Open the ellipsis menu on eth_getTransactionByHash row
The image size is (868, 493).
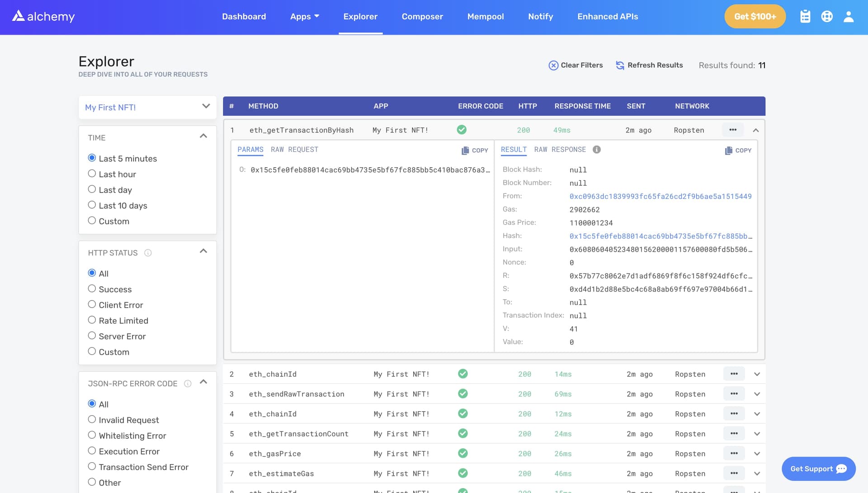[733, 130]
